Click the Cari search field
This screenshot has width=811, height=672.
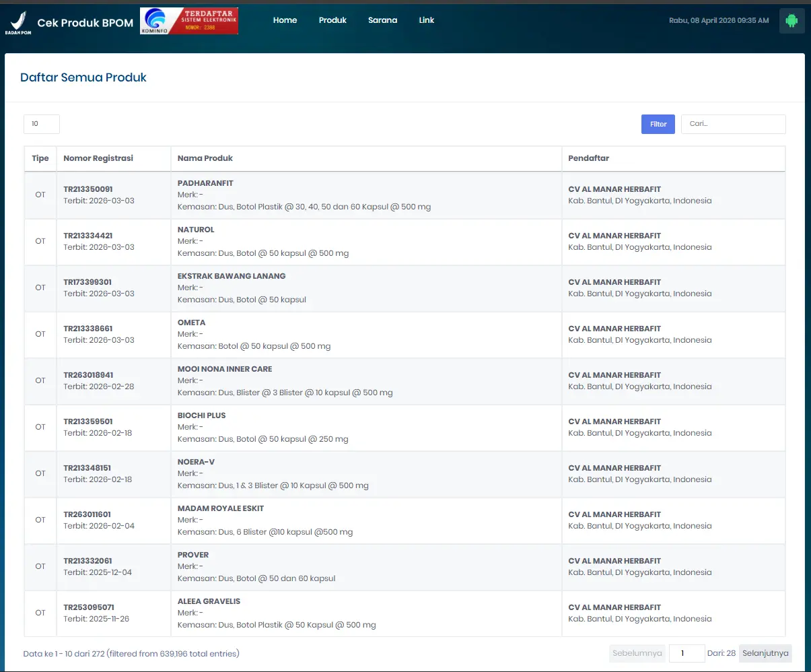click(x=733, y=124)
